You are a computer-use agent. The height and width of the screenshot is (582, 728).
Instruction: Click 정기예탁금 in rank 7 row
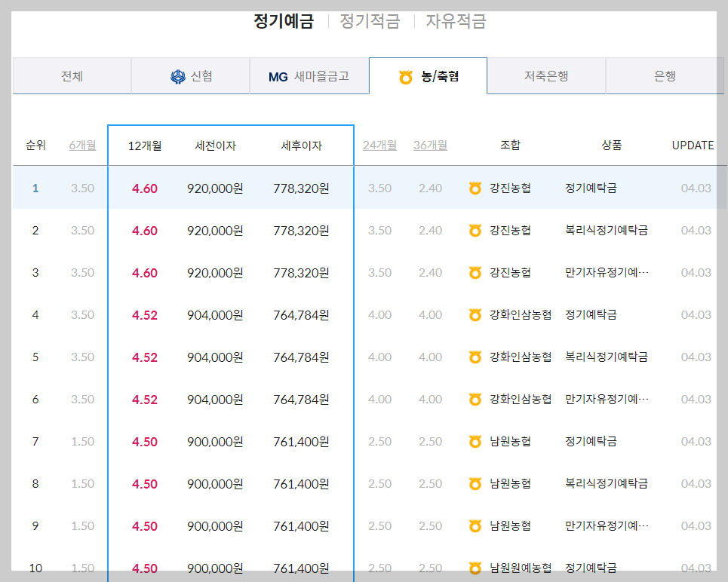tap(591, 441)
